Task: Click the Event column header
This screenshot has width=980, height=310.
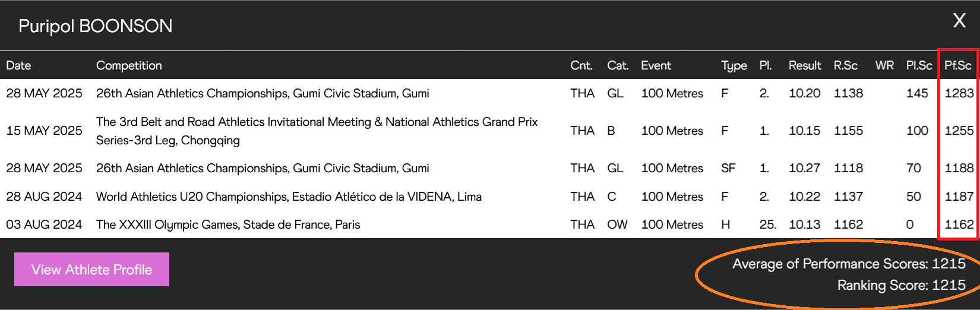Action: 656,65
